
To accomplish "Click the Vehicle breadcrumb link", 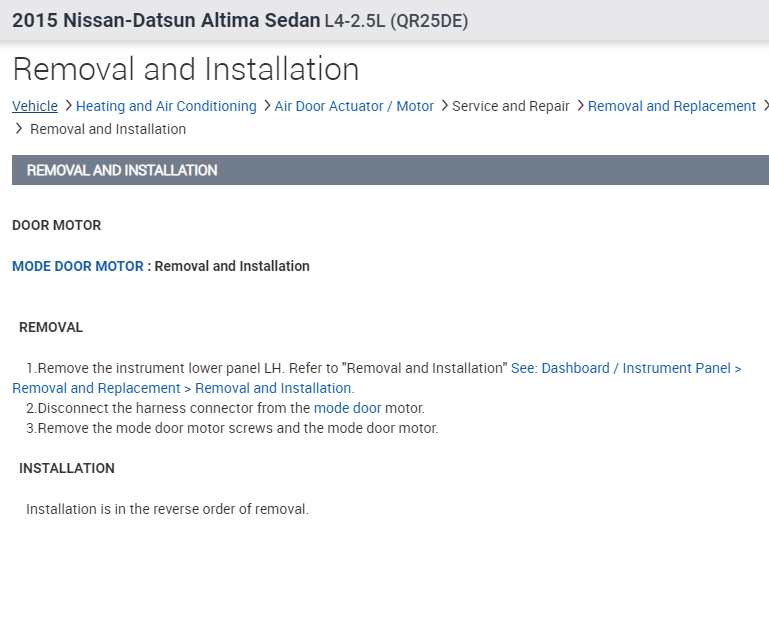I will click(35, 106).
